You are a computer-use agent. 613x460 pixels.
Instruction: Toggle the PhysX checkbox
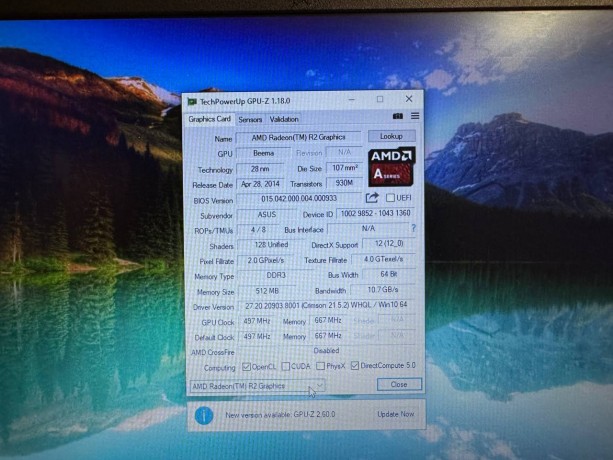pos(321,366)
